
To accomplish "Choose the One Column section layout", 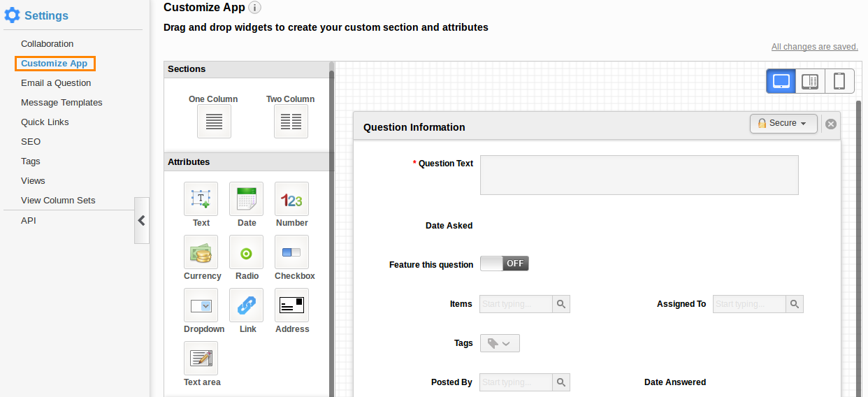I will 214,122.
